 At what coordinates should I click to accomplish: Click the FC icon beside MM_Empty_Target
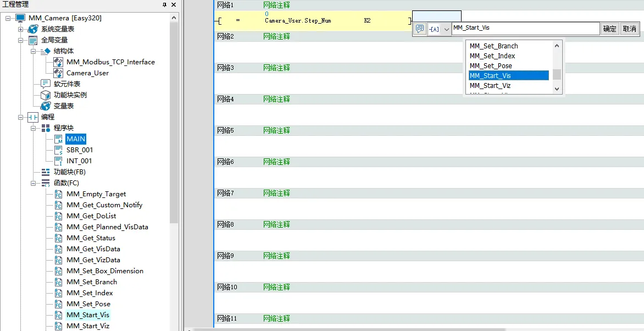pos(58,194)
